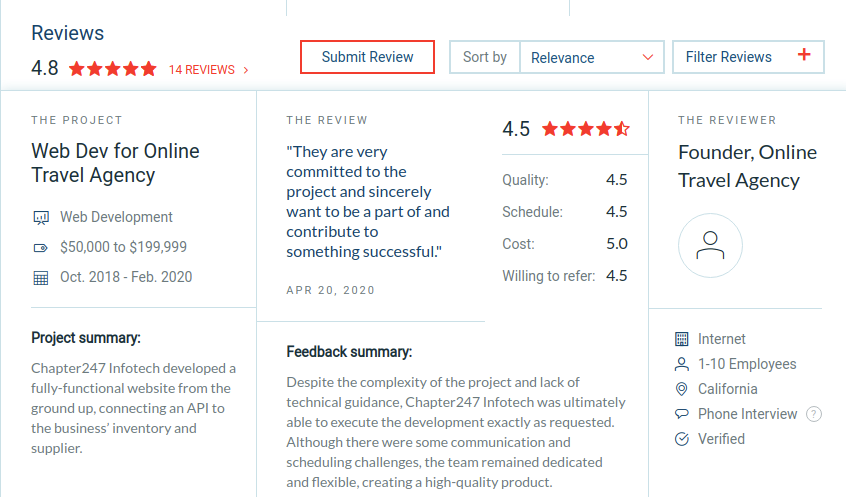The height and width of the screenshot is (497, 846).
Task: Click the 1-10 Employees person icon
Action: click(682, 364)
